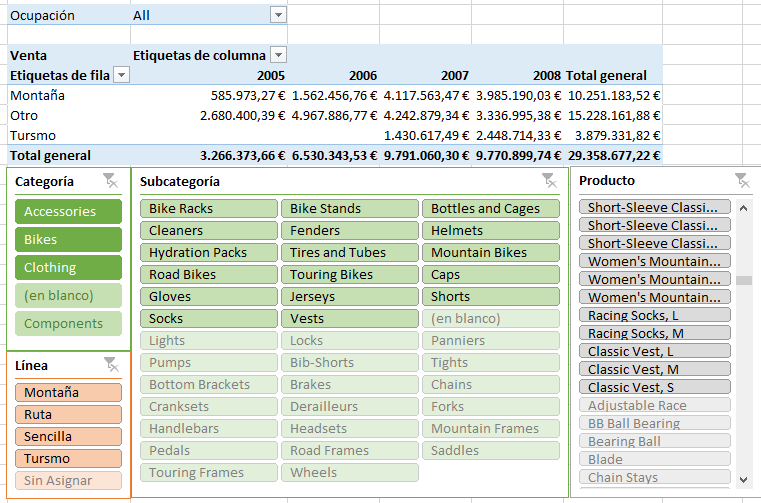Select Helmets subcategory button
761x503 pixels.
pos(491,230)
